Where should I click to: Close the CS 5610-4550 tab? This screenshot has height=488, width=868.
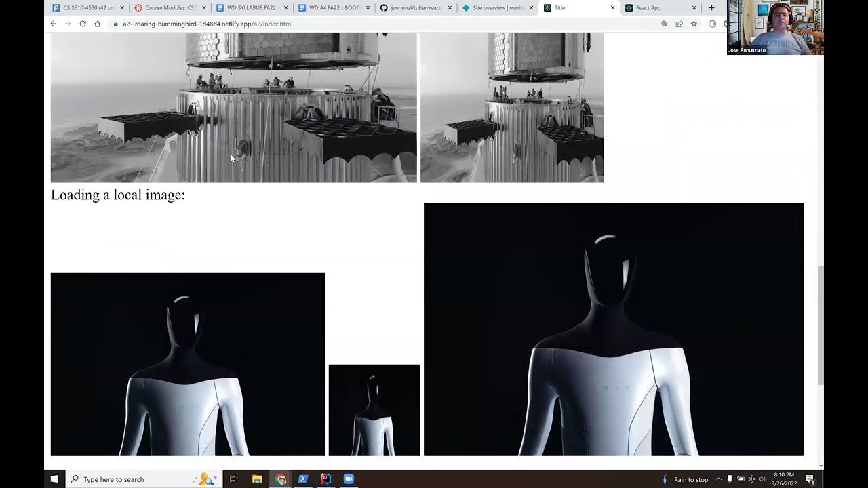(x=122, y=8)
